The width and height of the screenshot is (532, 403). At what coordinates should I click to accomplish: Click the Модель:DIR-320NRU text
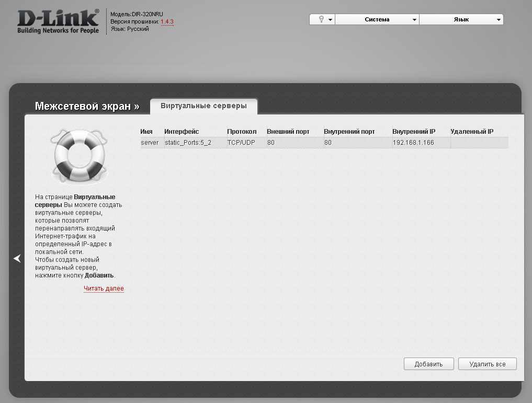point(137,14)
